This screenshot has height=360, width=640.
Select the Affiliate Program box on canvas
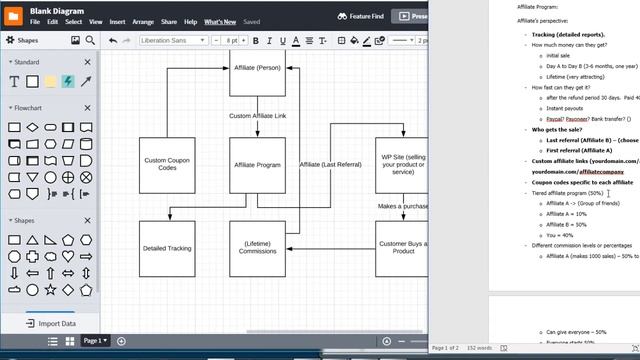click(x=257, y=165)
